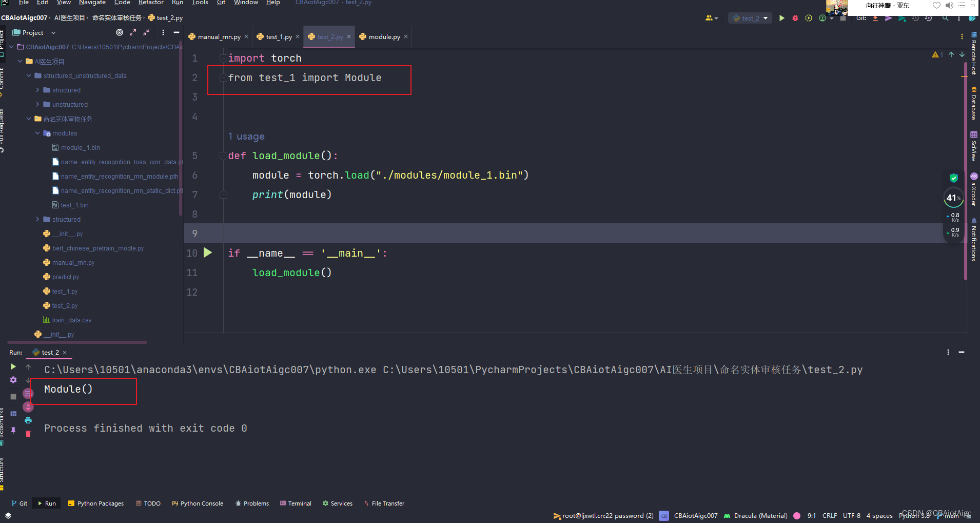Switch to the module.py editor tab
Image resolution: width=980 pixels, height=523 pixels.
pyautogui.click(x=384, y=36)
